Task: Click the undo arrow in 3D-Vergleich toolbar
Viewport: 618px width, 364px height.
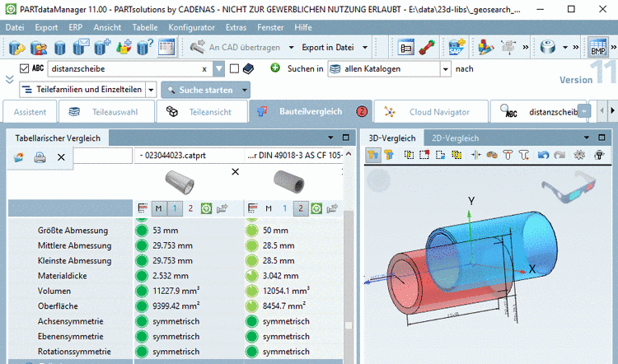Action: [542, 155]
